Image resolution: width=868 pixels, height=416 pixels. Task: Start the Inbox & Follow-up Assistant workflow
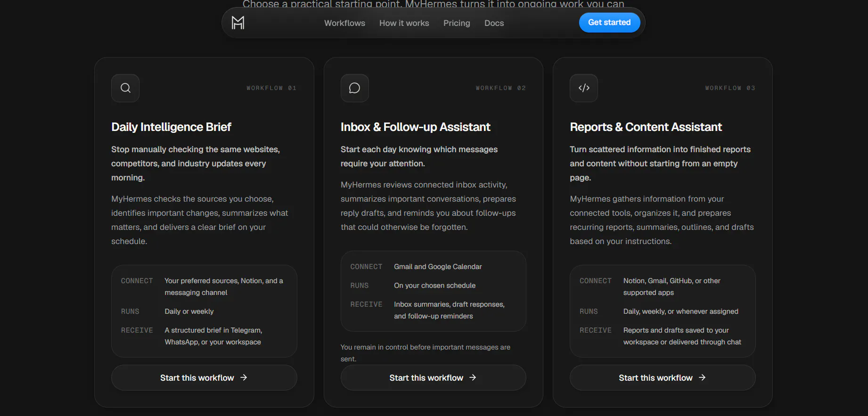pyautogui.click(x=434, y=377)
